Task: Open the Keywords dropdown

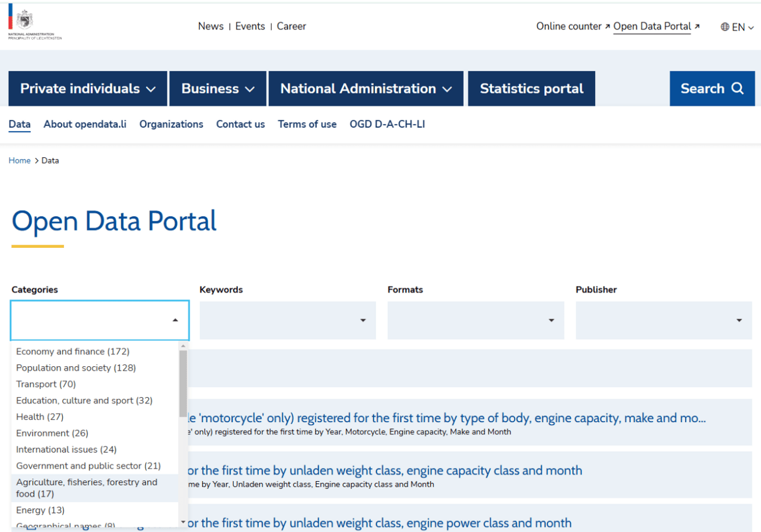Action: [288, 320]
